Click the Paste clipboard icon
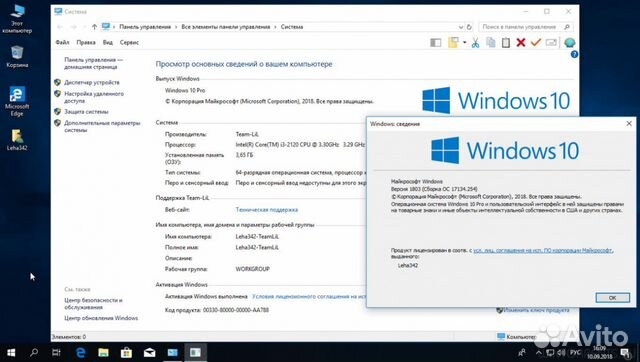The height and width of the screenshot is (362, 640). coord(506,42)
